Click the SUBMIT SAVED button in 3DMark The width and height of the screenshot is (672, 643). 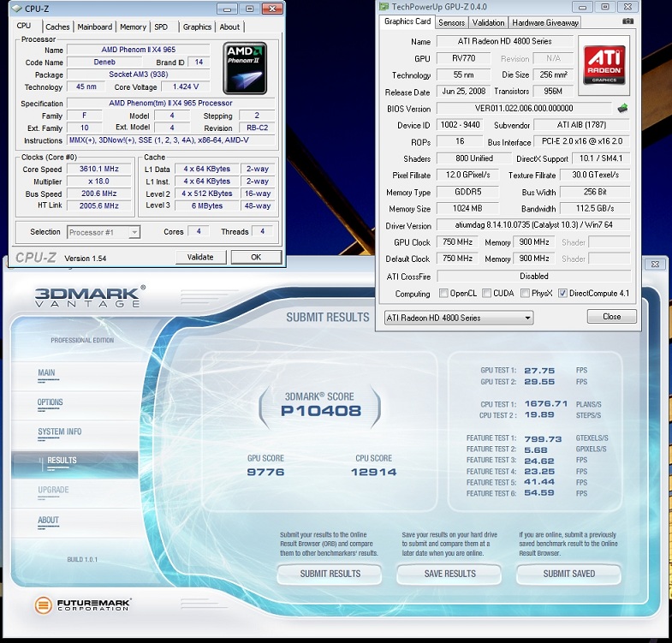[x=568, y=574]
